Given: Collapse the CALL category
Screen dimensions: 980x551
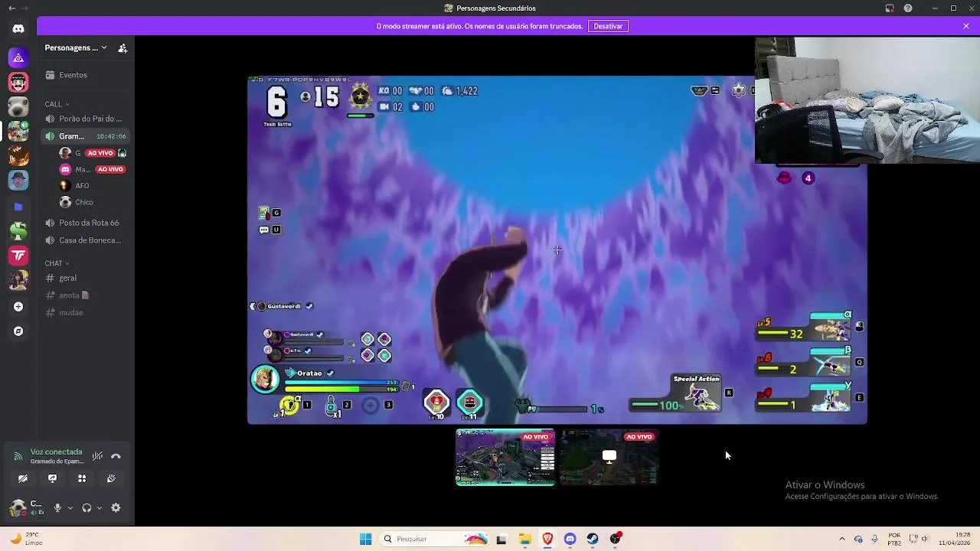Looking at the screenshot, I should click(57, 104).
